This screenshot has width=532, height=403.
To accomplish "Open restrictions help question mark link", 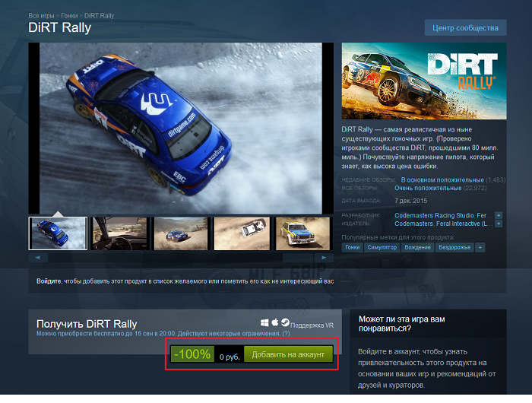I will [286, 333].
